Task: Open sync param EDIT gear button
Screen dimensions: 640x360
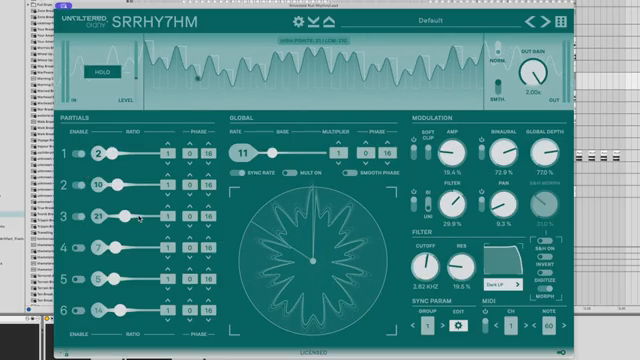Action: 458,326
